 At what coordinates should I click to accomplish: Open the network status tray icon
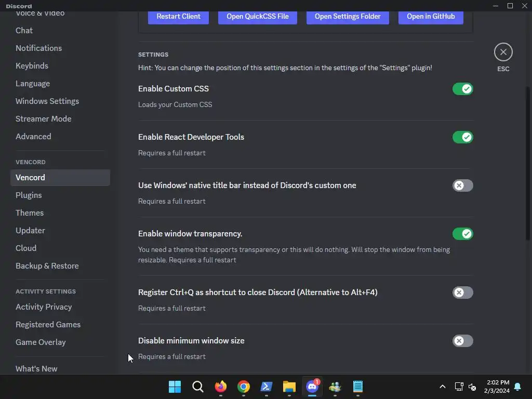point(459,387)
